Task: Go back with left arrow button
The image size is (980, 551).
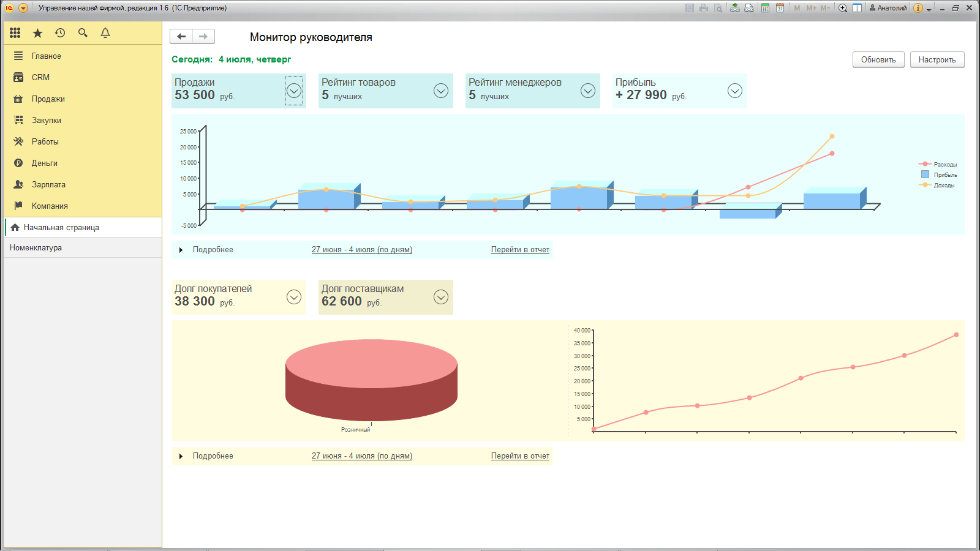Action: tap(181, 37)
